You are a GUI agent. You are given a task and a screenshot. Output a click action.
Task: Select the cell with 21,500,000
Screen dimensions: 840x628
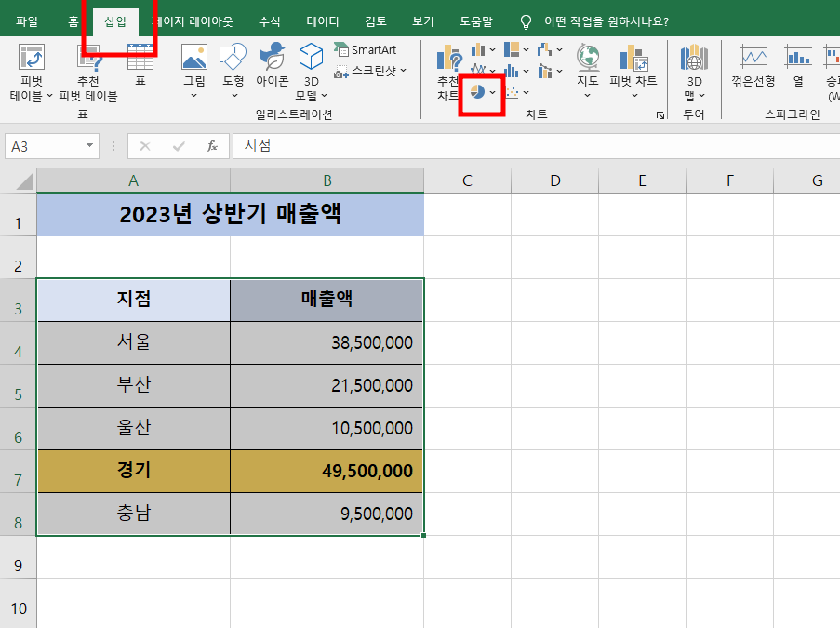(x=327, y=386)
